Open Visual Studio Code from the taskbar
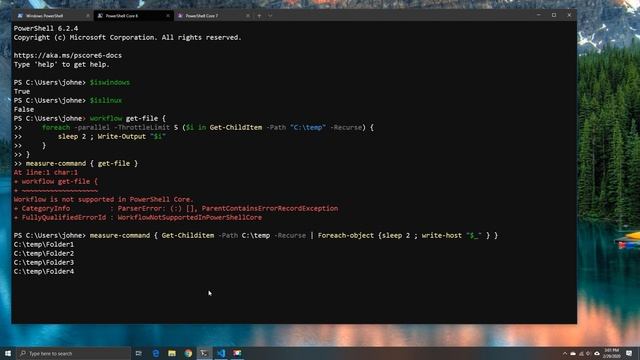The image size is (640, 360). 221,353
